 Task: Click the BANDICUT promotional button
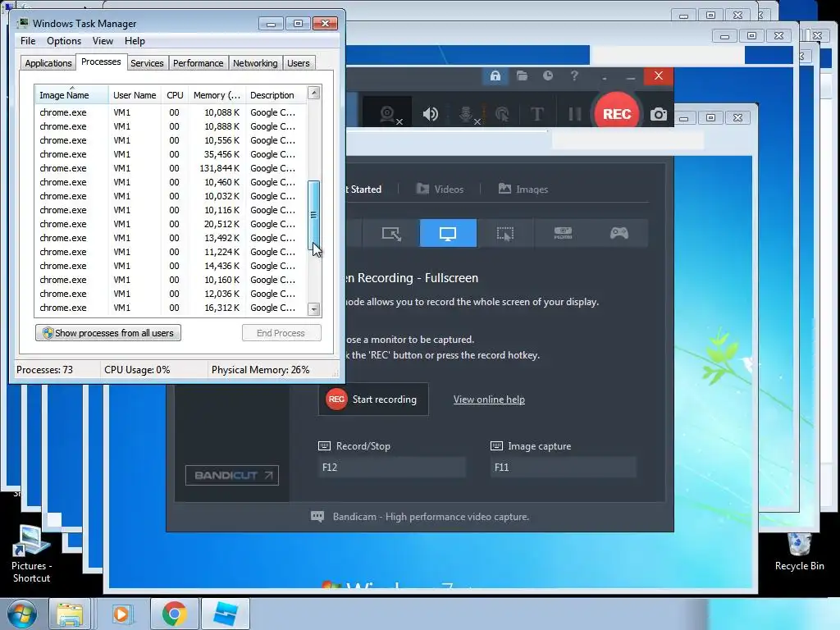tap(232, 475)
